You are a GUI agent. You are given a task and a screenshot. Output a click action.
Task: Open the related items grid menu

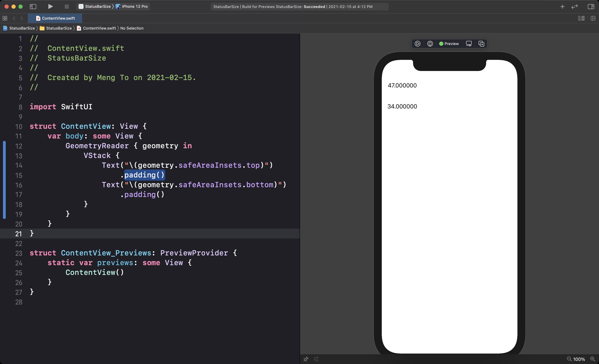pyautogui.click(x=5, y=18)
